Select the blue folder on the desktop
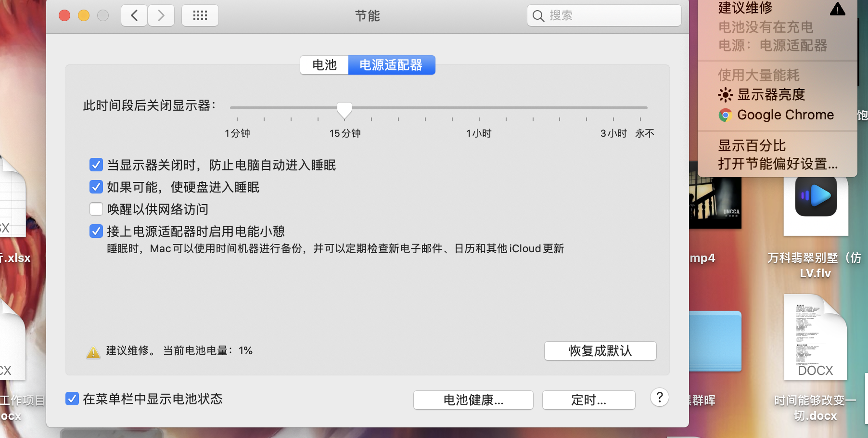Viewport: 868px width, 438px height. coord(715,341)
